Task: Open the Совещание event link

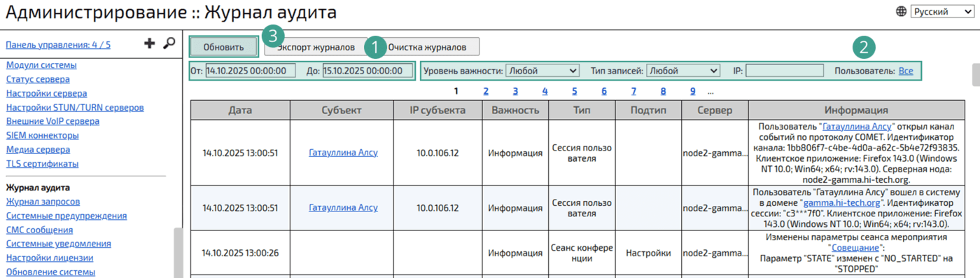Action: [x=856, y=248]
